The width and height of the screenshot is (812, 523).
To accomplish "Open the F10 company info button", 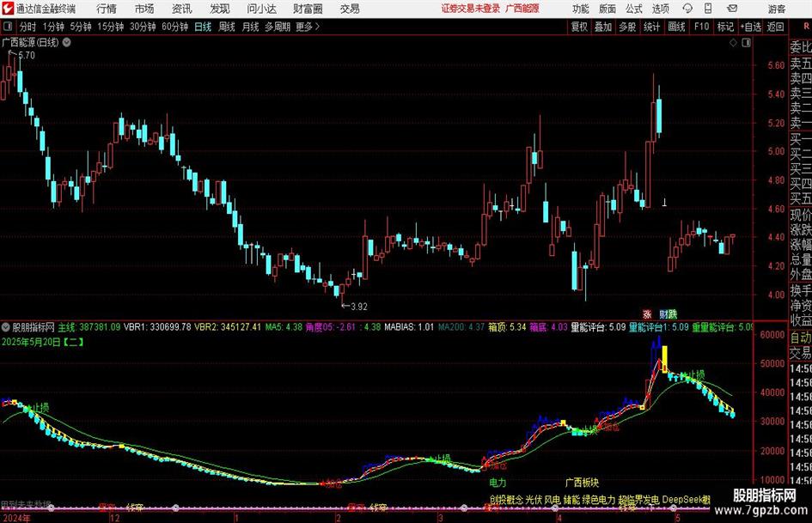I will point(702,27).
